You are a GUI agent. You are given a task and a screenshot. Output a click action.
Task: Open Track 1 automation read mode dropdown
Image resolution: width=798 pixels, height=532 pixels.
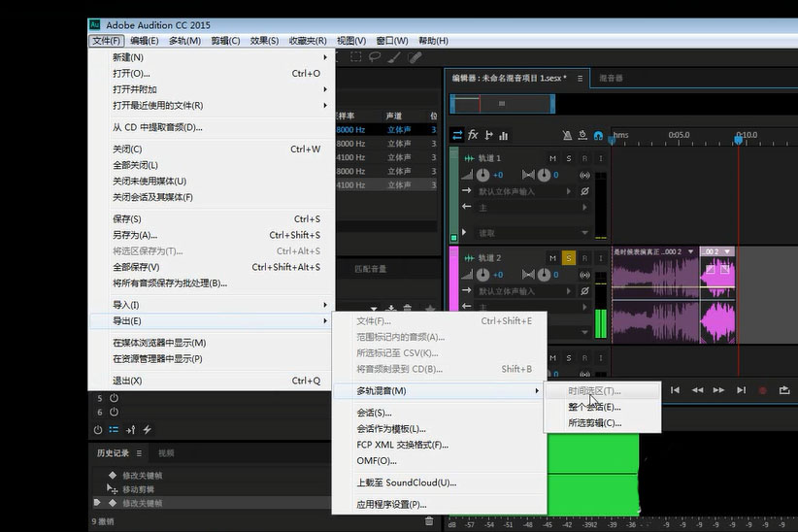point(583,233)
